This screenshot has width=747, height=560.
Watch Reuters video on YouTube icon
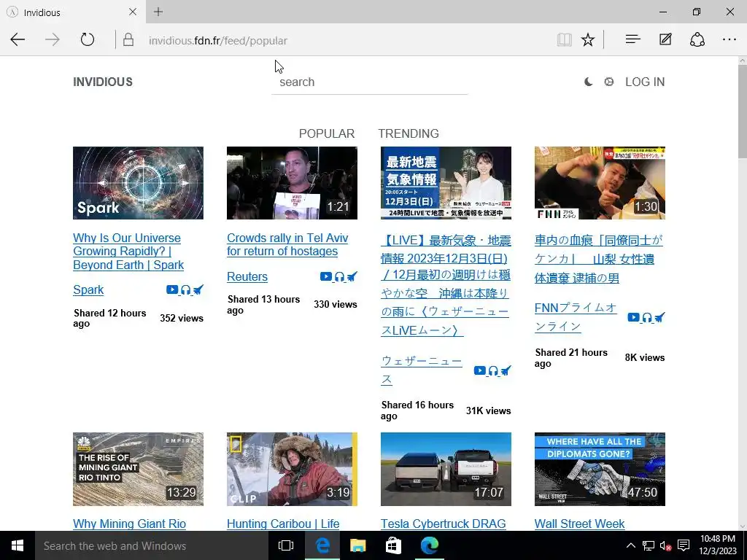coord(326,276)
